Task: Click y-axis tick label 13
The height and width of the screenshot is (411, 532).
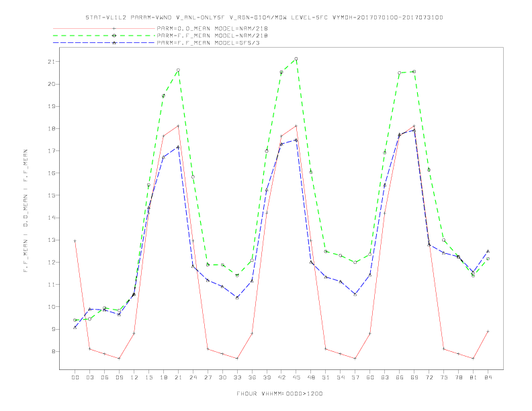Action: pos(52,240)
